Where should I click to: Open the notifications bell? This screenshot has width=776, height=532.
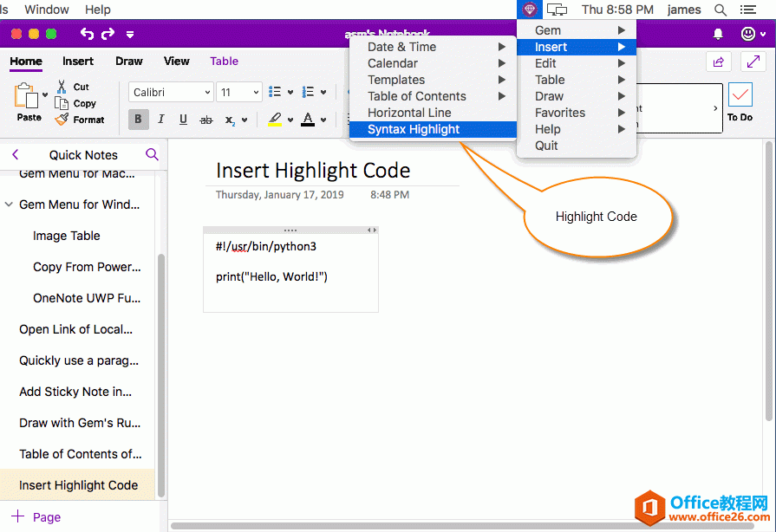(718, 34)
